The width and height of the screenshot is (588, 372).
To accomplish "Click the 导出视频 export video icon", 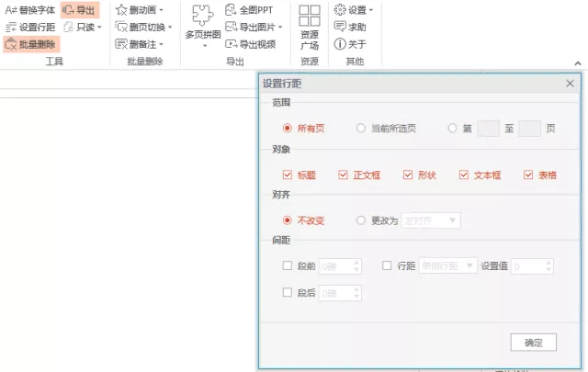I will click(x=231, y=44).
